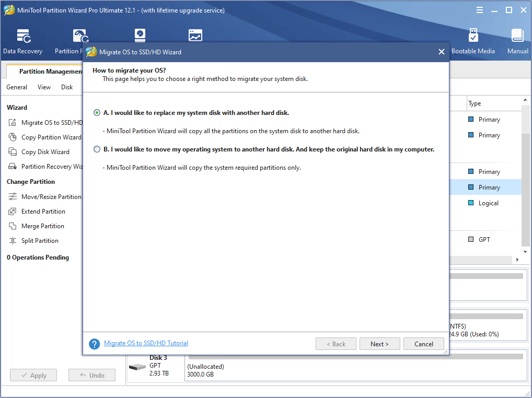Click the partition list scroll down arrow

tap(525, 252)
